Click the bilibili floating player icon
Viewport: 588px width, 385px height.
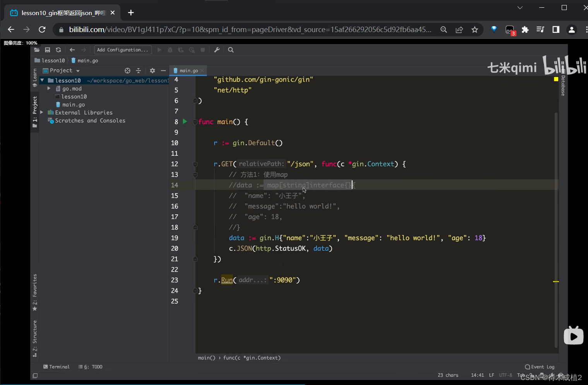574,336
